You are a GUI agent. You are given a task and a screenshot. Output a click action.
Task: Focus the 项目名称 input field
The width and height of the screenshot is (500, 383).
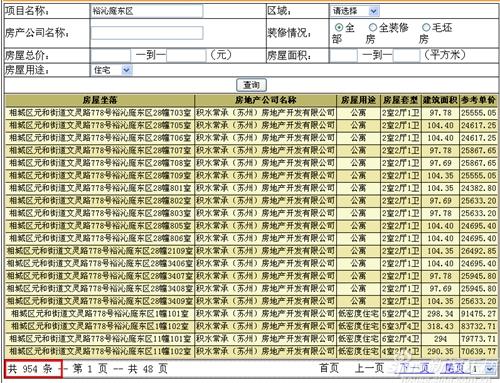pos(146,11)
